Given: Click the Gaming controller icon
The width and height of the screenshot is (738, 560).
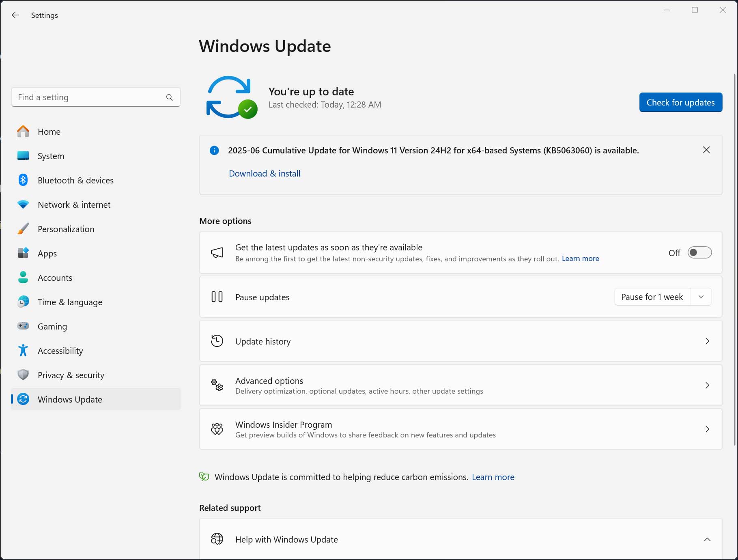Looking at the screenshot, I should click(23, 326).
